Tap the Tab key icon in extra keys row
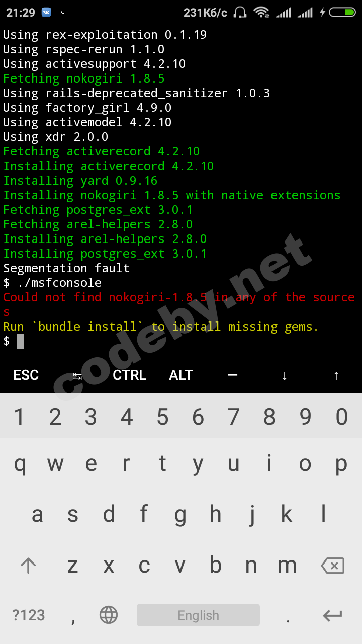The height and width of the screenshot is (644, 362). point(77,375)
